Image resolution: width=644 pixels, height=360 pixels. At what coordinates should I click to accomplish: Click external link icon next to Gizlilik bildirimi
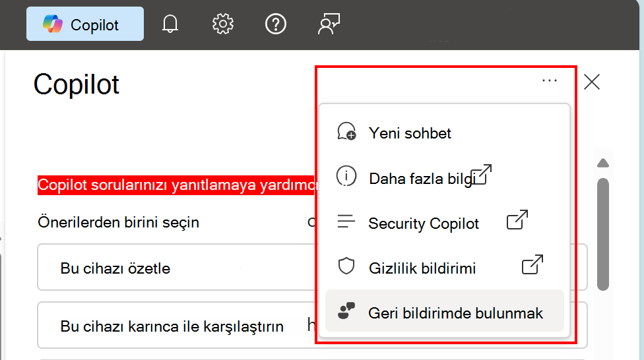(x=532, y=264)
